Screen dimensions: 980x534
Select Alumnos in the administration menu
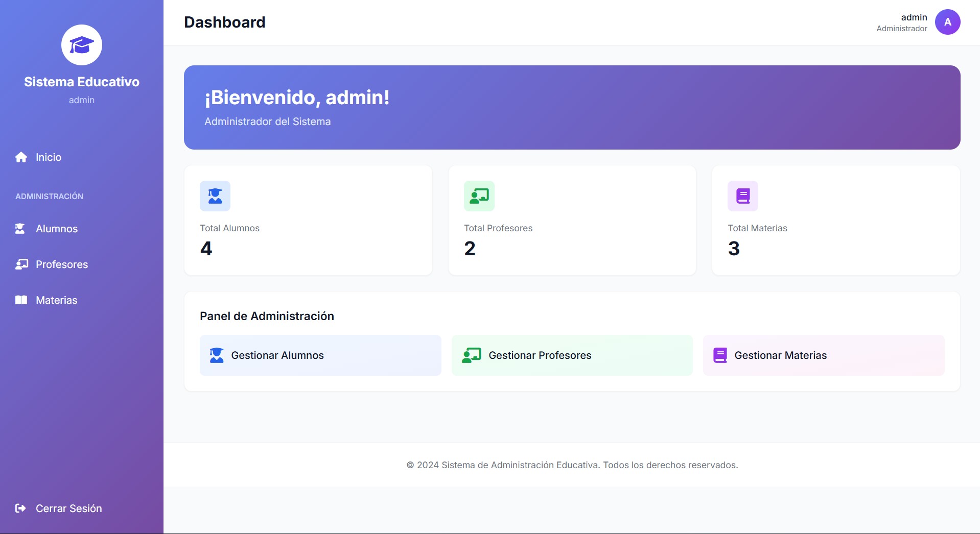(56, 228)
